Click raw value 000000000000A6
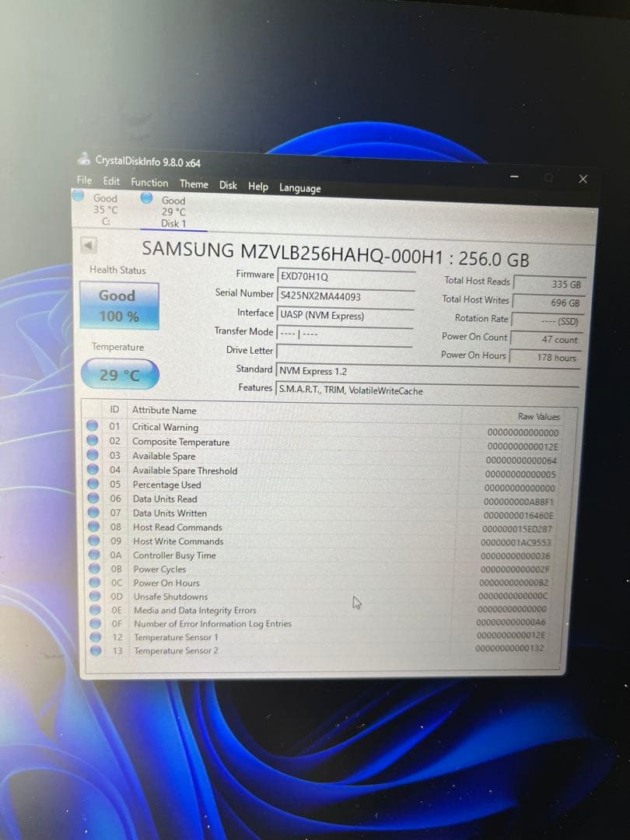The image size is (630, 840). 510,622
